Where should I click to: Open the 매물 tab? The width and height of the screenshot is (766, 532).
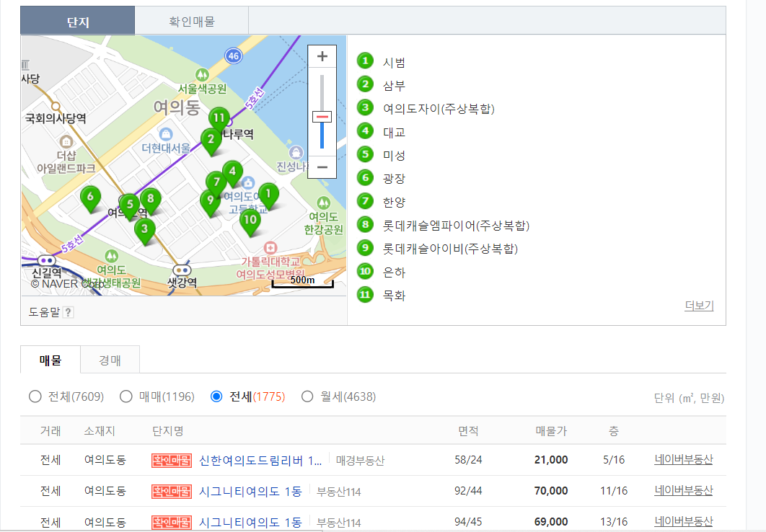pyautogui.click(x=50, y=360)
